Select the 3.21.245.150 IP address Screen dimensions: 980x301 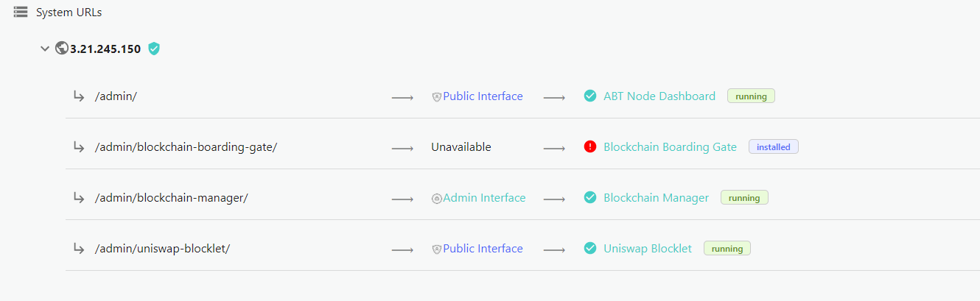[105, 49]
